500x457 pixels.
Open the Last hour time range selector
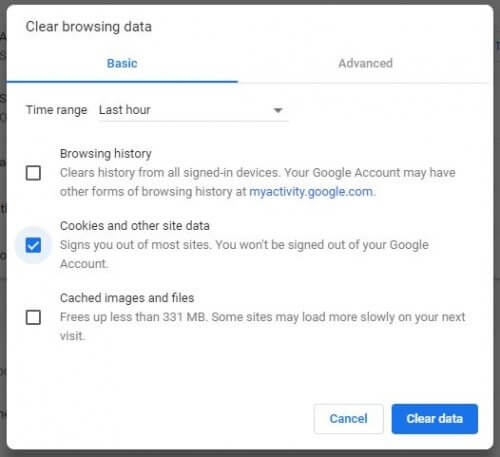click(x=193, y=110)
